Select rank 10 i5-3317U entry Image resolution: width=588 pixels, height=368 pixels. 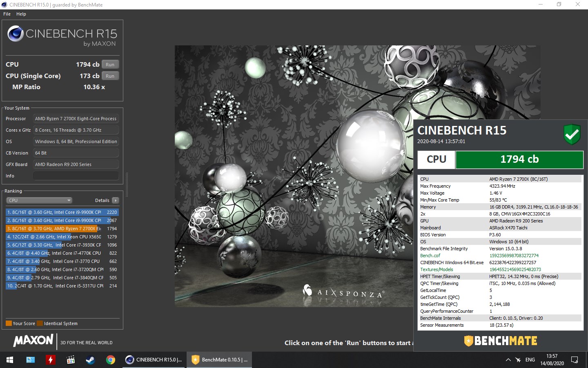(x=62, y=286)
